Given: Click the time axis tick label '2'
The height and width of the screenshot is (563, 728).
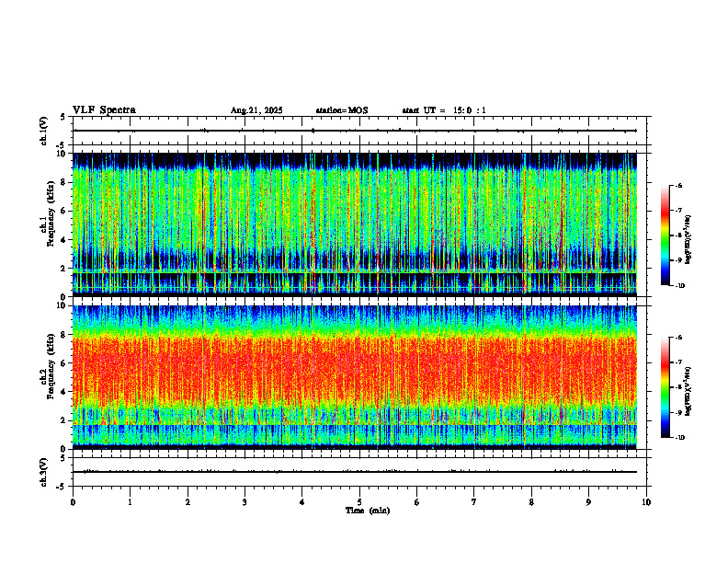Looking at the screenshot, I should [x=188, y=502].
